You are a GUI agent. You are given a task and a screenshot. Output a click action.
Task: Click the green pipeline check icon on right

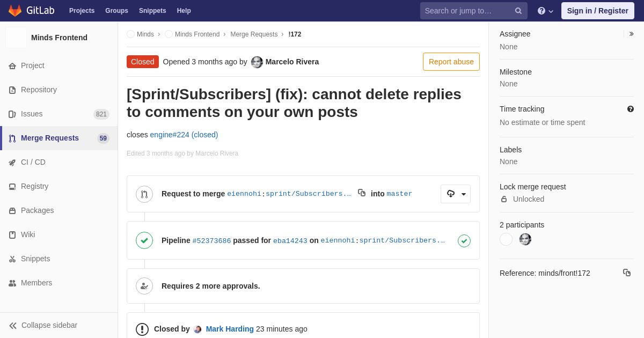click(464, 241)
